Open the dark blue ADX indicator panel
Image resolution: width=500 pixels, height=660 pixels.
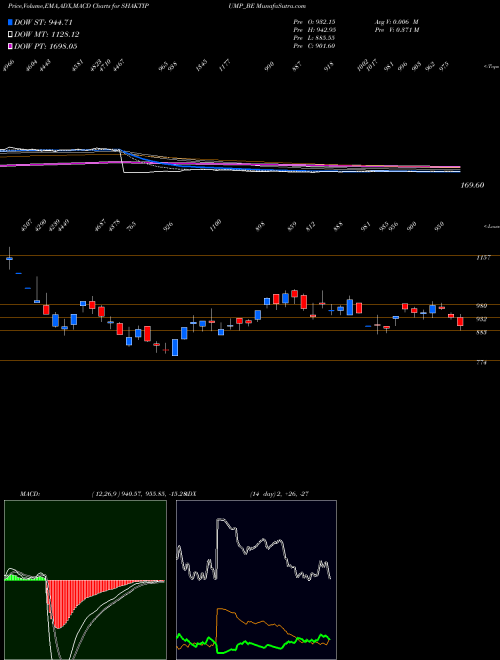pos(256,580)
